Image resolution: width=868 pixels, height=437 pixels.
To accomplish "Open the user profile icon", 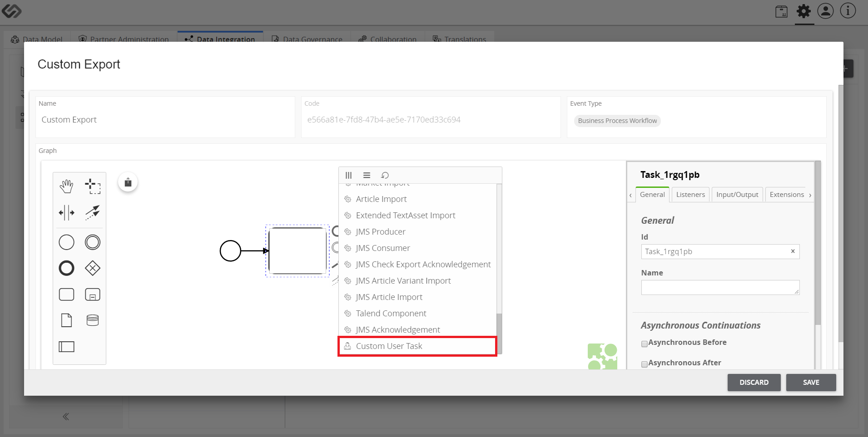I will click(x=825, y=11).
